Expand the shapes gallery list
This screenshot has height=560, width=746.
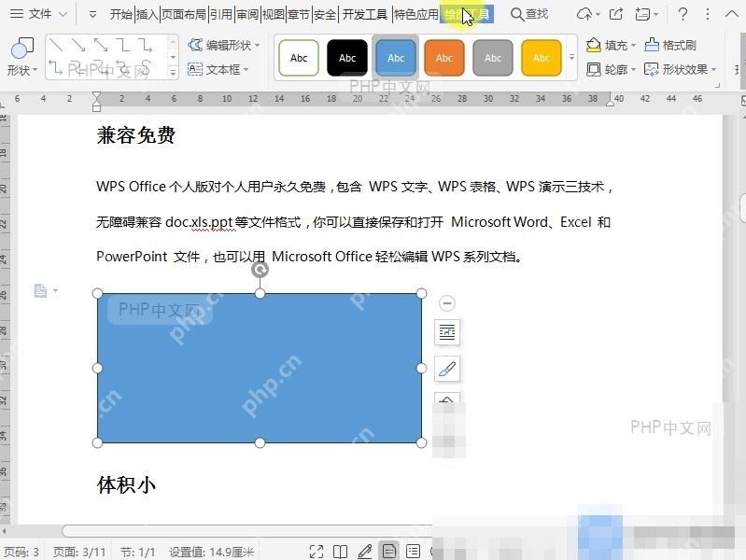pos(173,72)
